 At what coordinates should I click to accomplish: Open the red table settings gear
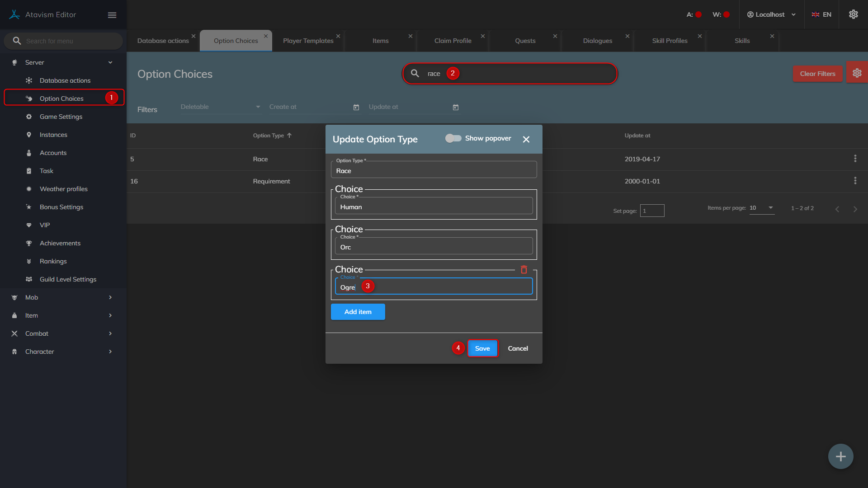pyautogui.click(x=857, y=73)
